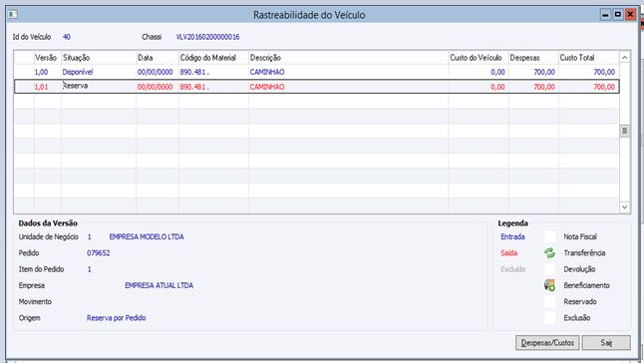Image resolution: width=644 pixels, height=363 pixels.
Task: Click the Beneficiamento legend icon
Action: 549,285
